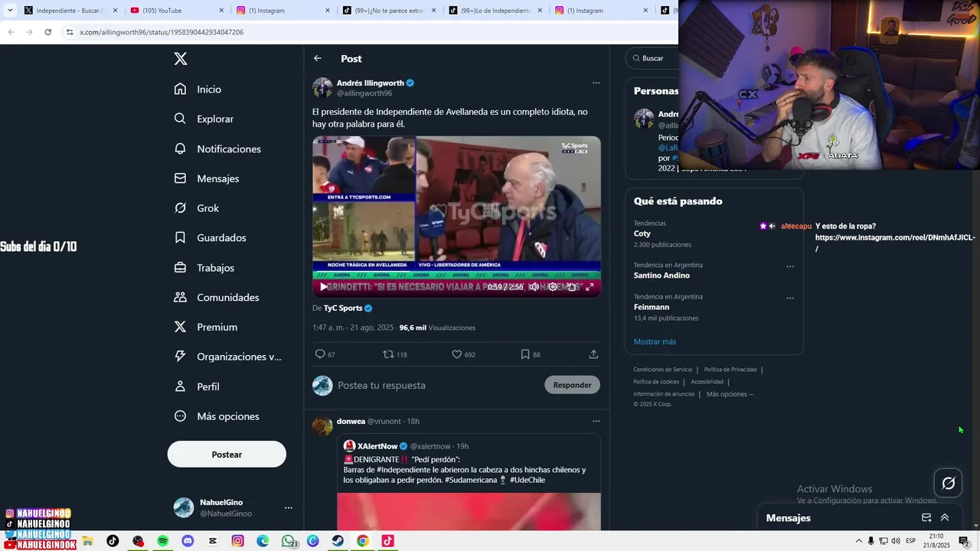Screen dimensions: 980x551
Task: Open more options dots on Illingworth's post
Action: (596, 83)
